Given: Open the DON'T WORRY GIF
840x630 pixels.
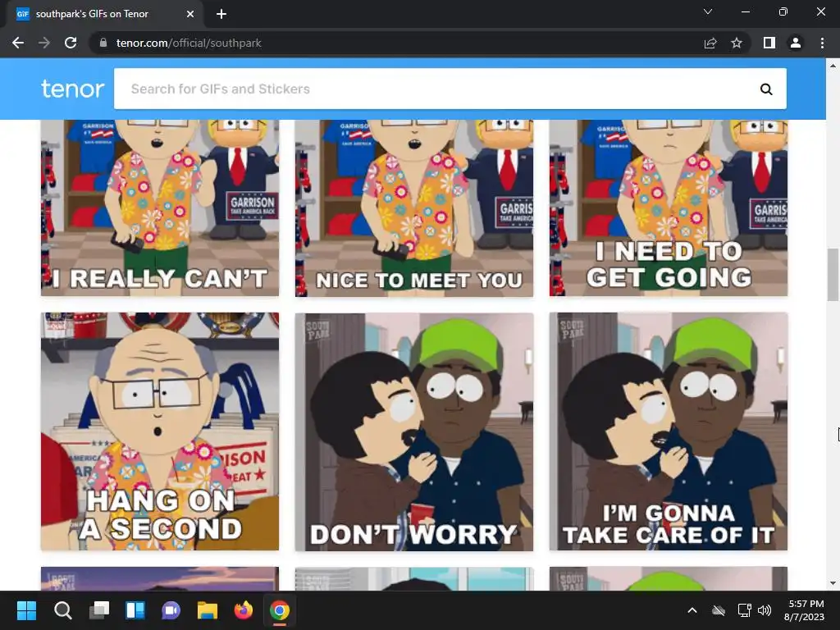Looking at the screenshot, I should 414,431.
